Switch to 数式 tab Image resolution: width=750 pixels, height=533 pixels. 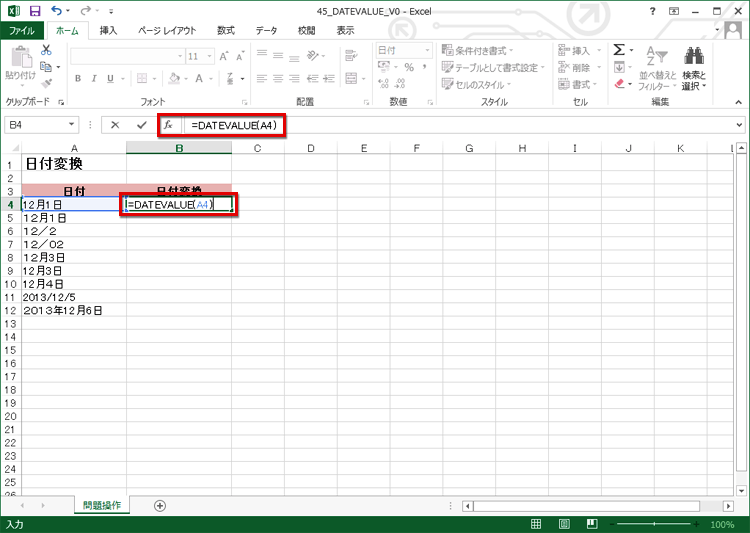coord(226,31)
